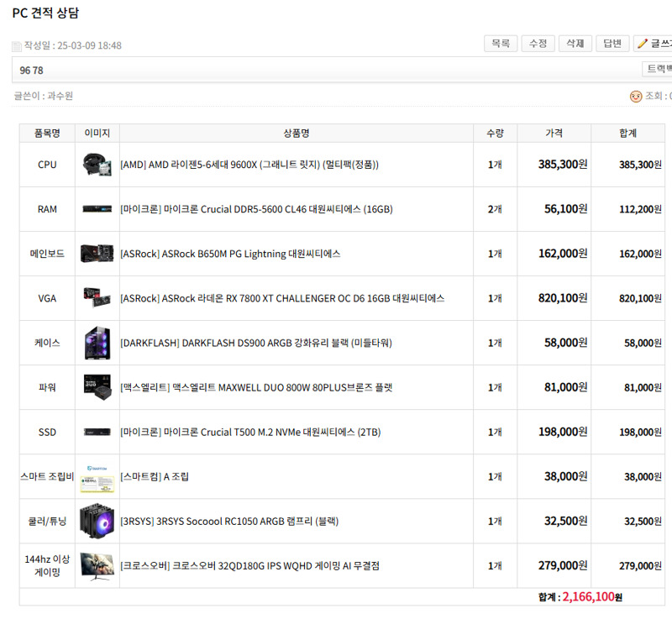The height and width of the screenshot is (619, 672).
Task: Click the post title text 96 78
Action: 31,71
